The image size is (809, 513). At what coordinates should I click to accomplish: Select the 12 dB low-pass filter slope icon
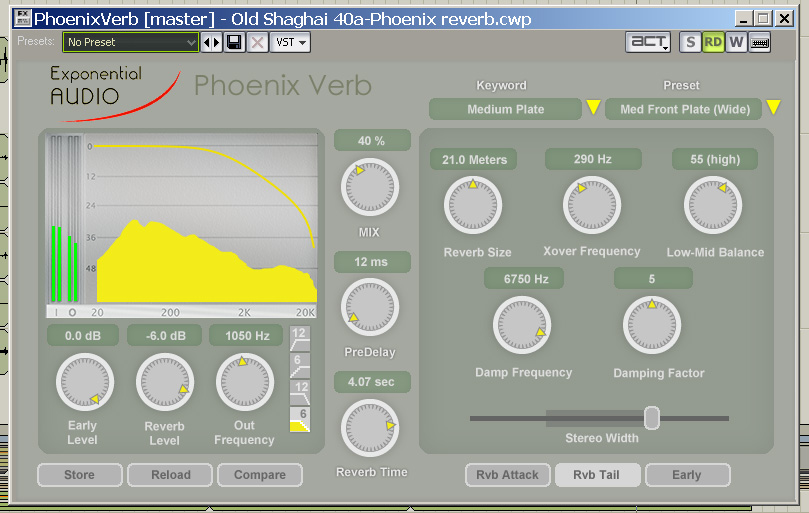point(301,392)
